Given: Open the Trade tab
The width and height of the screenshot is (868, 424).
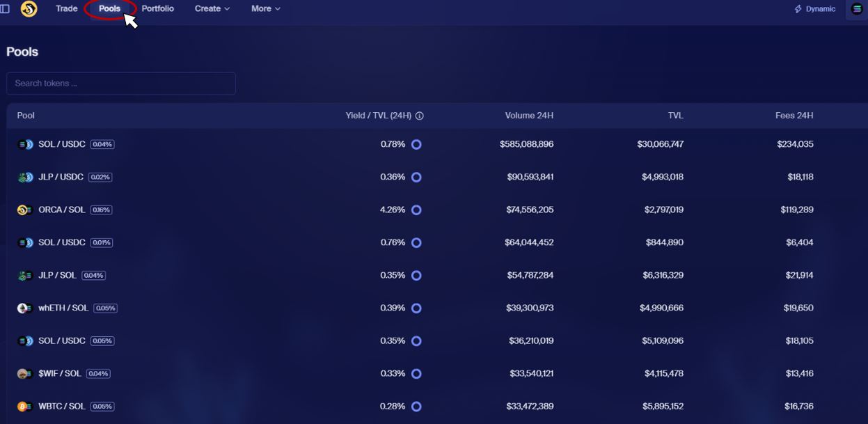Looking at the screenshot, I should pos(67,9).
